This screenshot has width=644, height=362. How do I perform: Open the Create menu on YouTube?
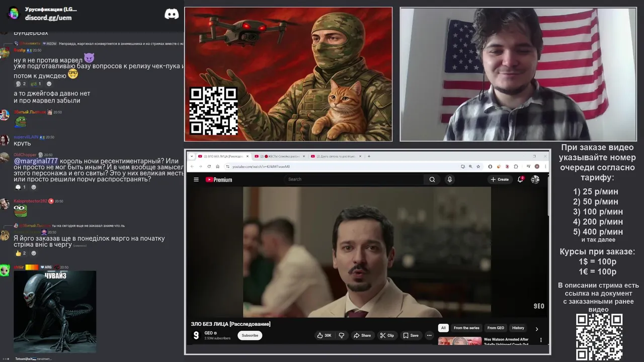click(500, 179)
